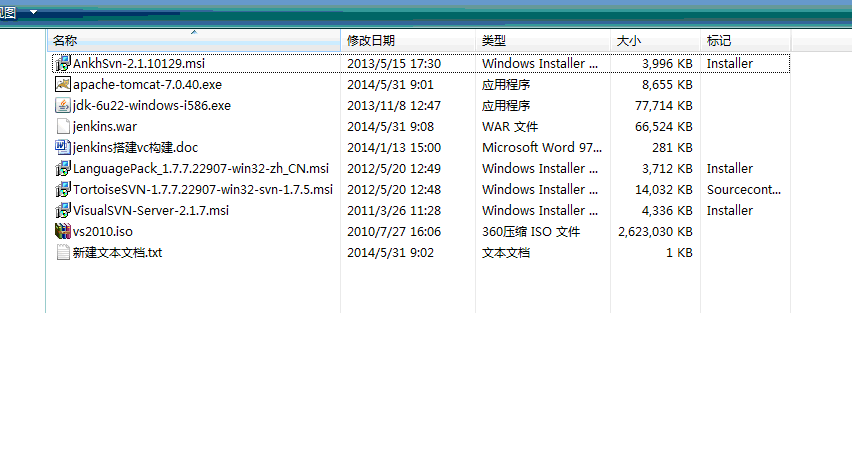The width and height of the screenshot is (852, 460).
Task: Click the date 2013/5/15 17:30
Action: [394, 64]
